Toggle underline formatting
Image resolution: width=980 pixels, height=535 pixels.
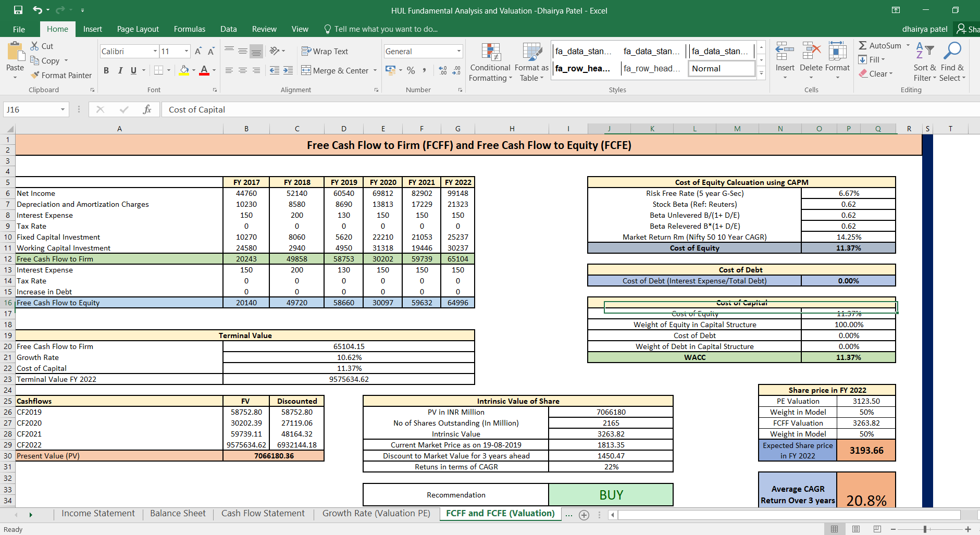coord(133,70)
